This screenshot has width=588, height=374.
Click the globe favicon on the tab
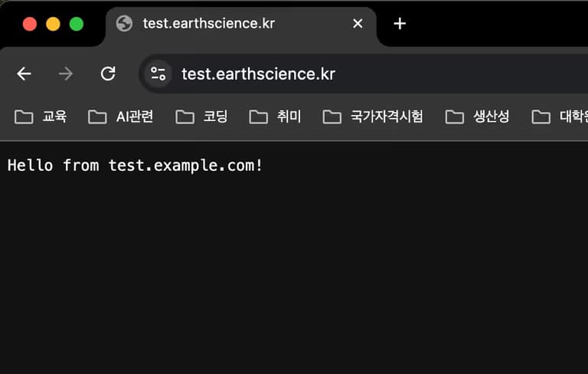pos(124,24)
